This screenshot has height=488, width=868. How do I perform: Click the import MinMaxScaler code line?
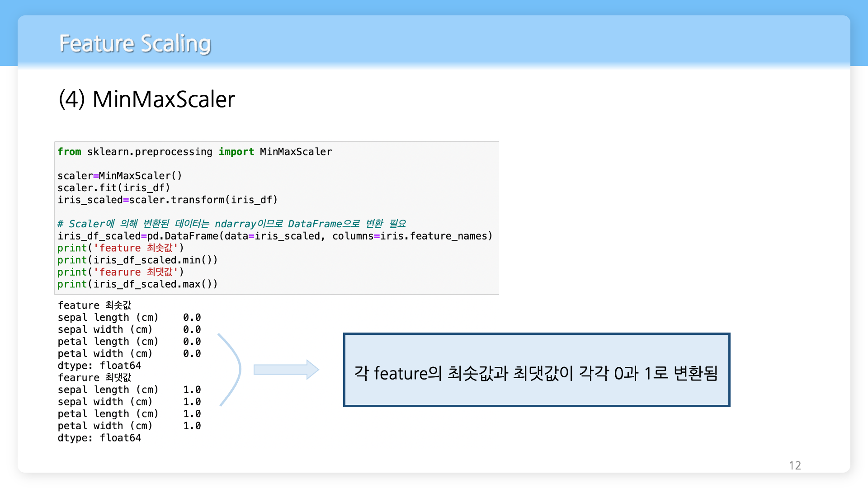pyautogui.click(x=194, y=152)
